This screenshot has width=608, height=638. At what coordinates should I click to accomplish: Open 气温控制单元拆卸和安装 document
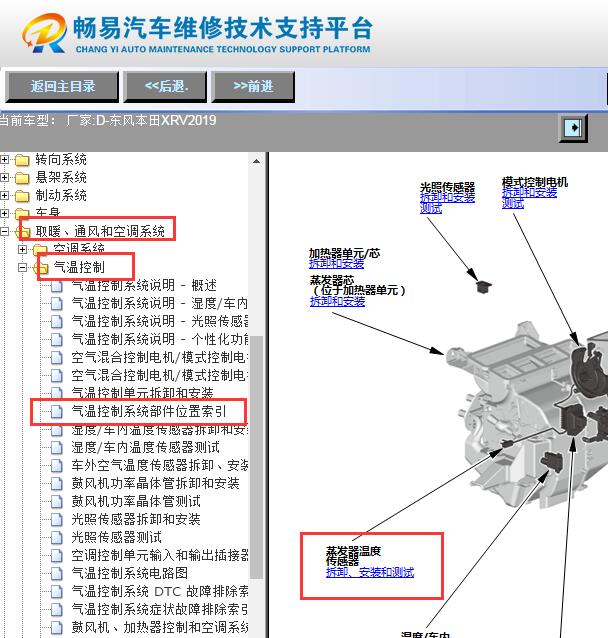click(x=142, y=393)
